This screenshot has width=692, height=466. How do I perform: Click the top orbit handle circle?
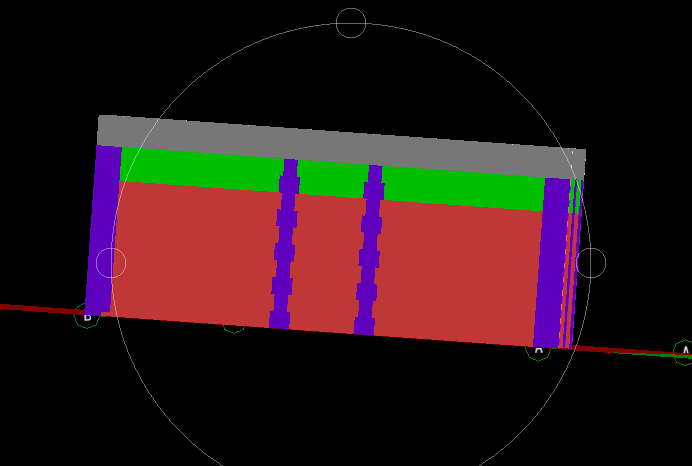pos(351,23)
